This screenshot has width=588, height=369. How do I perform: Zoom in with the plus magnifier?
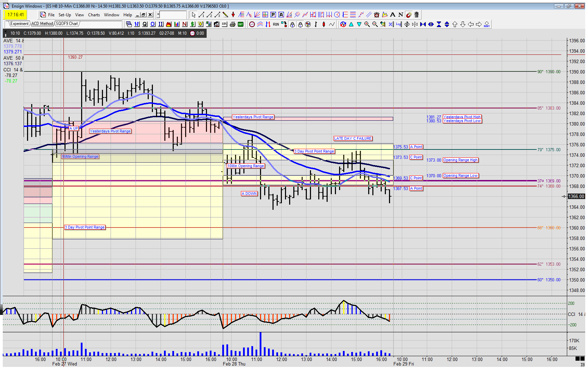tap(367, 24)
